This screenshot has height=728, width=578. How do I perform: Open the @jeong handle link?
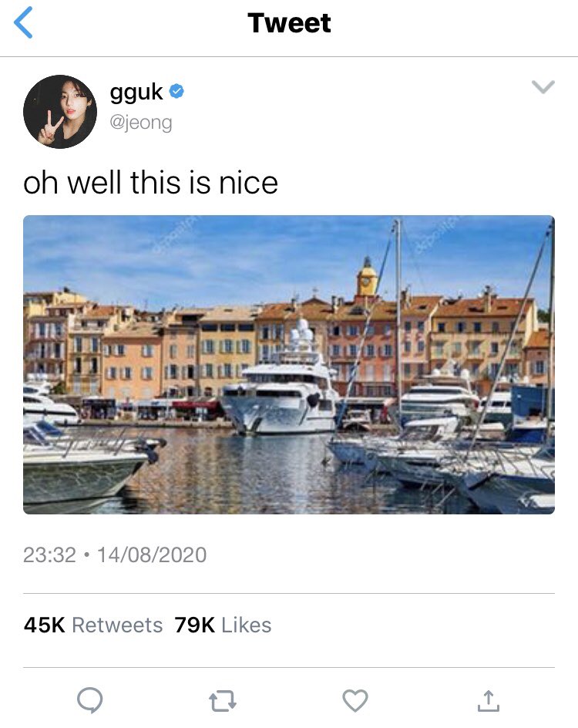pyautogui.click(x=141, y=123)
